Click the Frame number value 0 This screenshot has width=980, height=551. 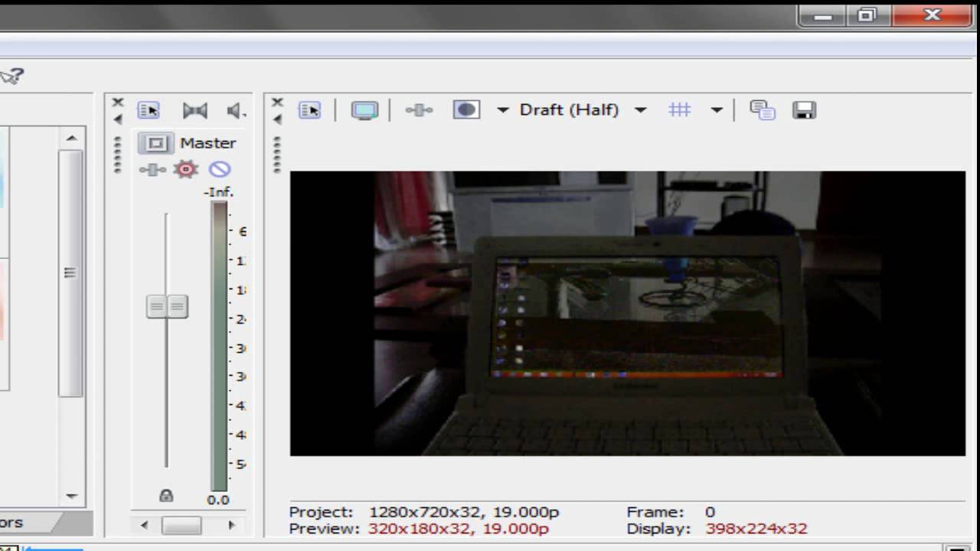tap(710, 512)
